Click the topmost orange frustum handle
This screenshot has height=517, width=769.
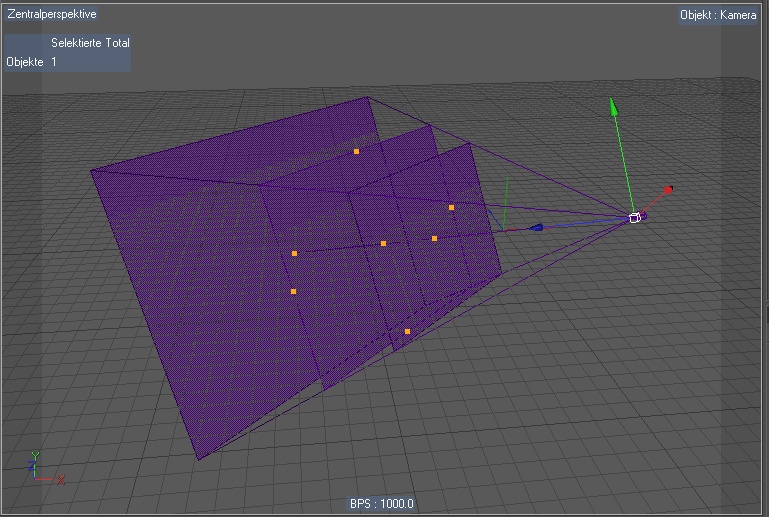pos(356,152)
